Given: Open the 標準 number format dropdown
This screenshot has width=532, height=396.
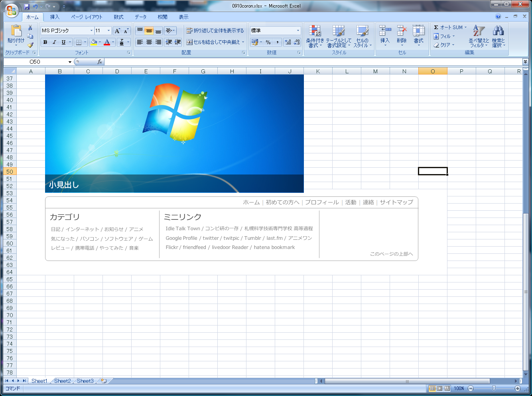Looking at the screenshot, I should 298,31.
